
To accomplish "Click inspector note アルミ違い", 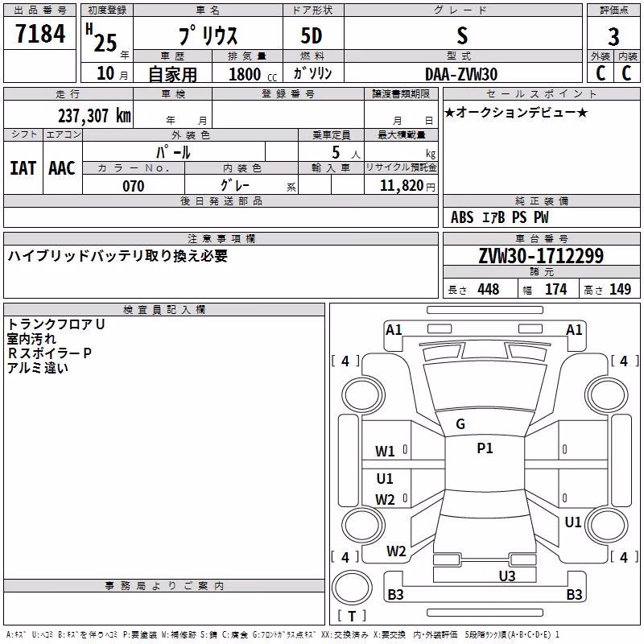I will [x=37, y=368].
